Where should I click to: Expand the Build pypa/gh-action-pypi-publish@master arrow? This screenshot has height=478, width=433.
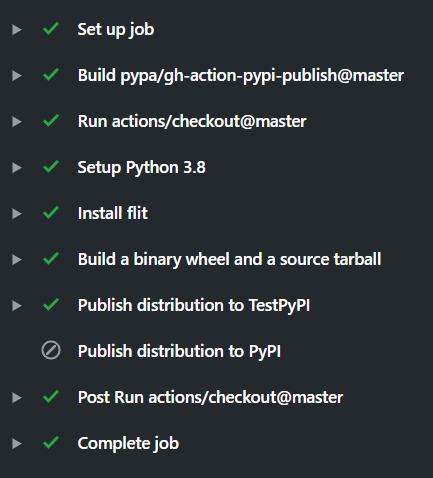[x=17, y=76]
